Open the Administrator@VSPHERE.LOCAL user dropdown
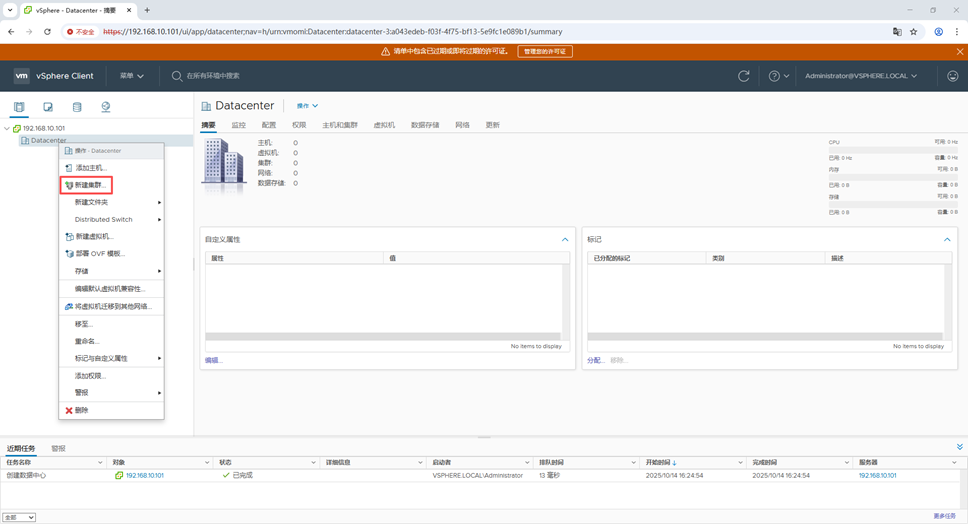Viewport: 968px width, 524px height. coord(861,76)
